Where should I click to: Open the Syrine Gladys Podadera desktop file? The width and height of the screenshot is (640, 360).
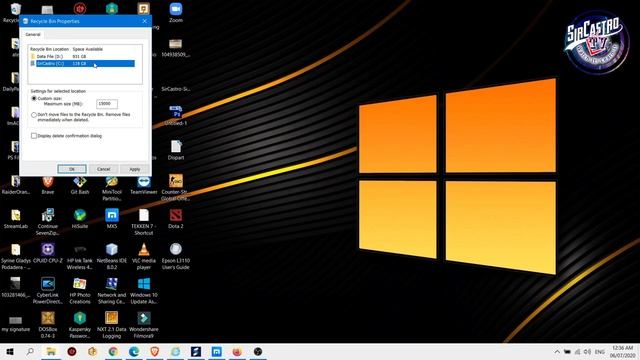click(x=16, y=256)
